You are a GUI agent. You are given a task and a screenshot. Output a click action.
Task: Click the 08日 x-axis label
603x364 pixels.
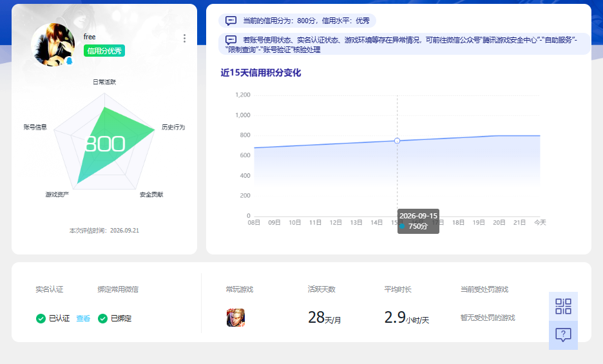coord(254,222)
